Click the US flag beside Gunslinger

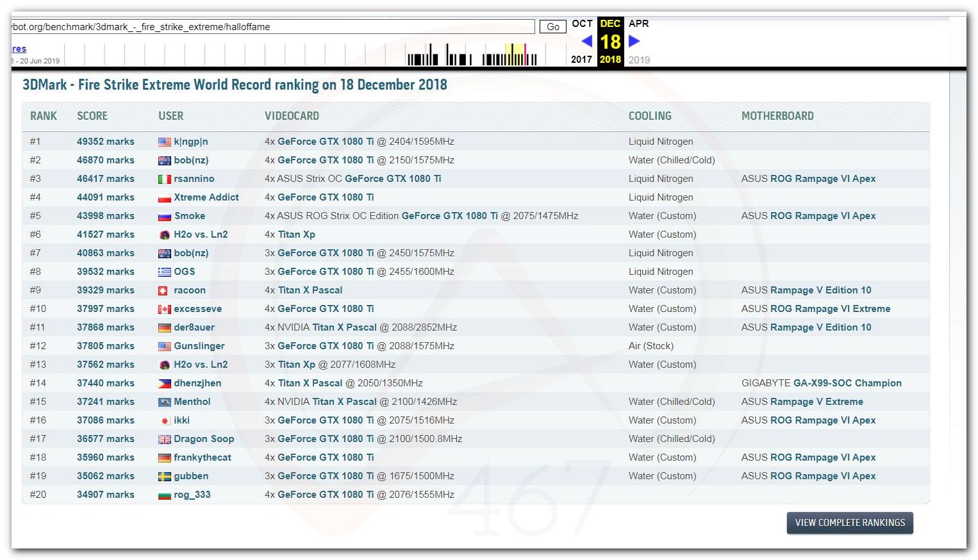(x=165, y=347)
